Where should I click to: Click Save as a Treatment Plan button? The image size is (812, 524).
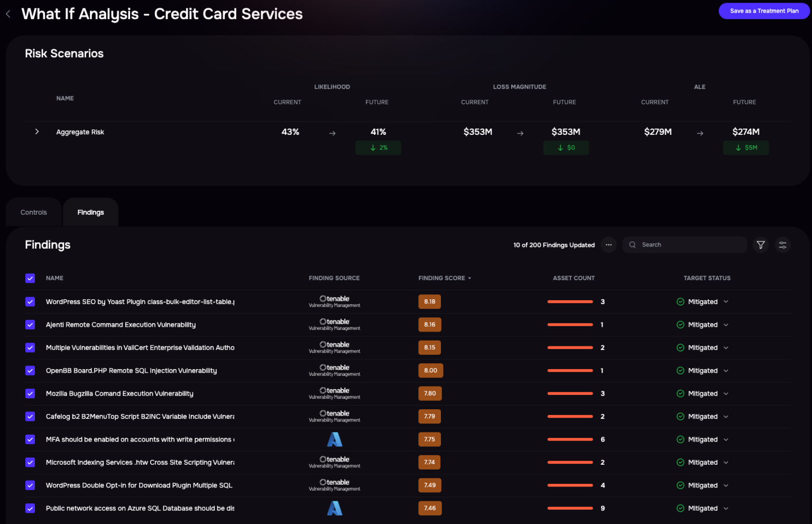pyautogui.click(x=764, y=11)
